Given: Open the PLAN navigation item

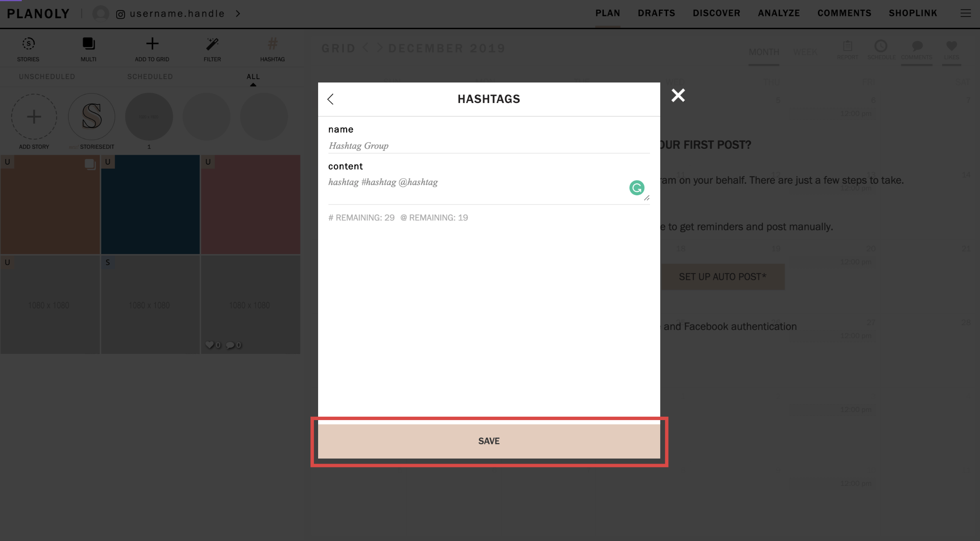Looking at the screenshot, I should coord(608,13).
